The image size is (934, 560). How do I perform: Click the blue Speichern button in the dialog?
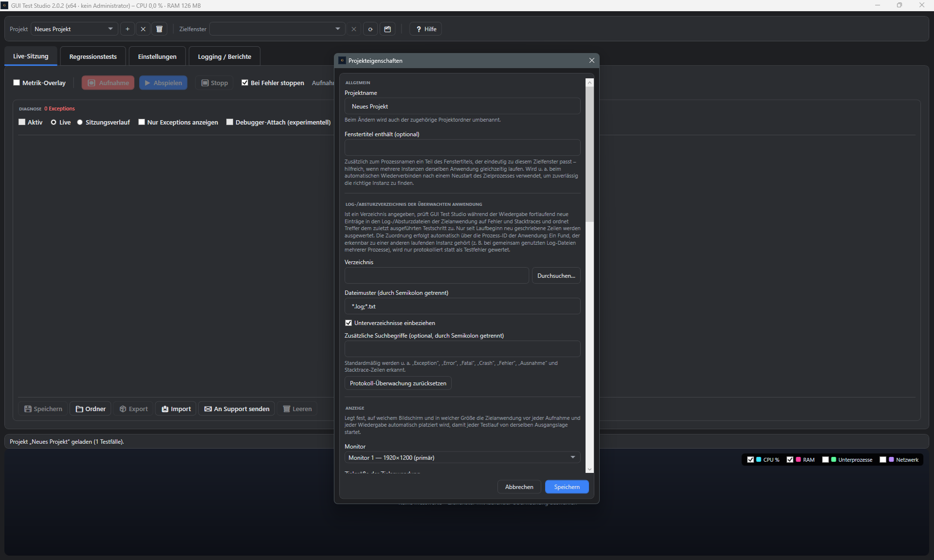click(x=567, y=487)
